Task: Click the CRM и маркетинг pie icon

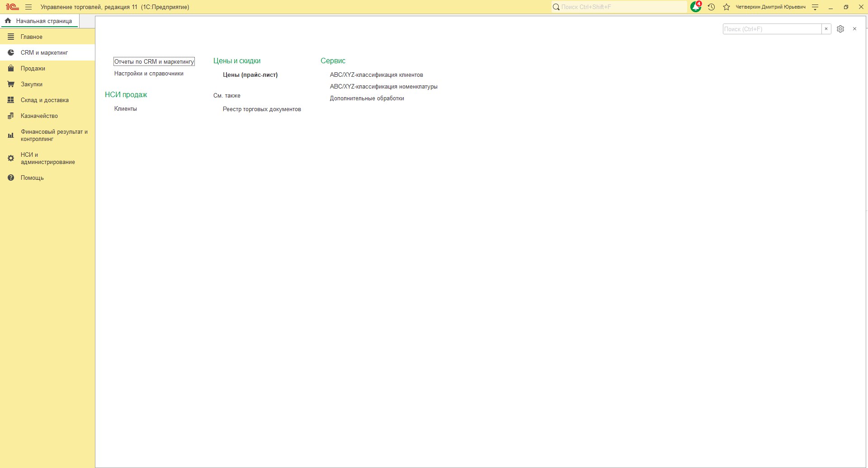Action: [11, 52]
